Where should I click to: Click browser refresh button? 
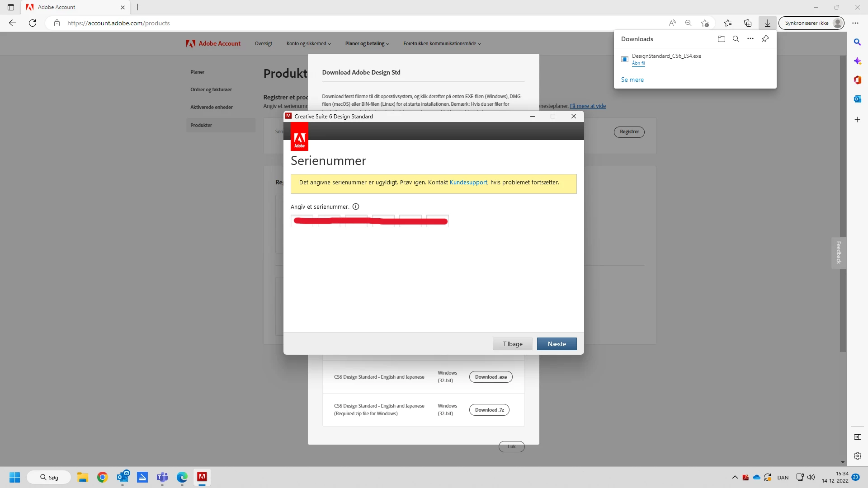click(33, 23)
